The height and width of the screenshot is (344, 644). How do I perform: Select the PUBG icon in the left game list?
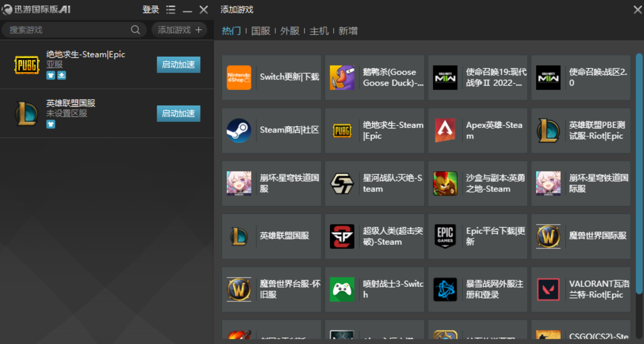[27, 64]
